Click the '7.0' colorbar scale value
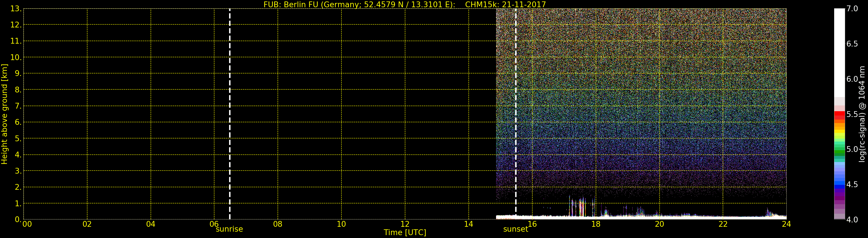The height and width of the screenshot is (238, 868). tap(852, 9)
